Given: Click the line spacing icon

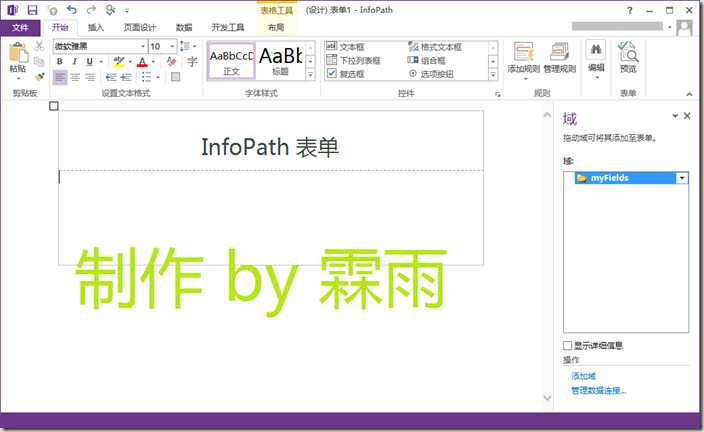Looking at the screenshot, I should (x=185, y=46).
